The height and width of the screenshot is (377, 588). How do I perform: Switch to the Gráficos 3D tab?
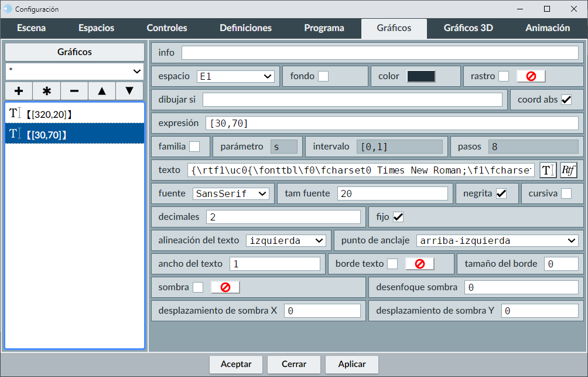(468, 28)
